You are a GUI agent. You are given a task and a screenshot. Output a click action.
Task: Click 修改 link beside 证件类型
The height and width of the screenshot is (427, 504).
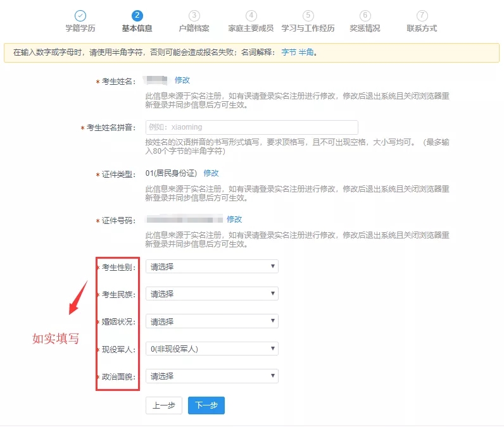[x=211, y=173]
